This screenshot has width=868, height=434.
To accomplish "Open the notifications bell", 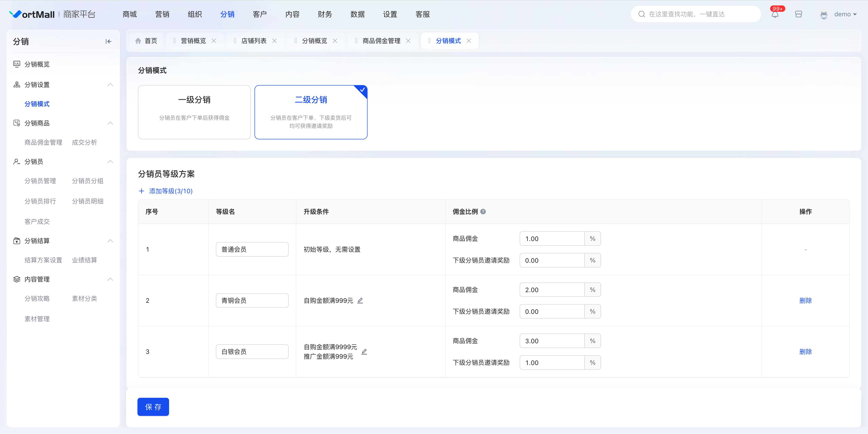I will 775,14.
